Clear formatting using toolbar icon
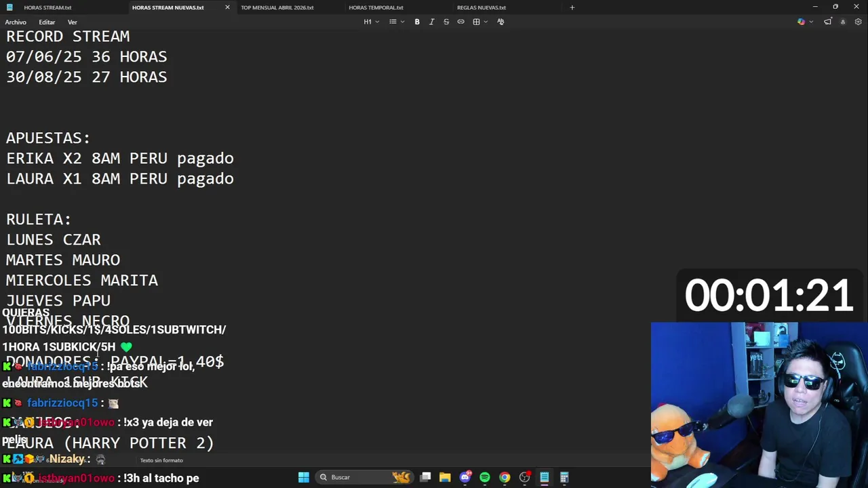Screen dimensions: 868x488 (x=500, y=22)
